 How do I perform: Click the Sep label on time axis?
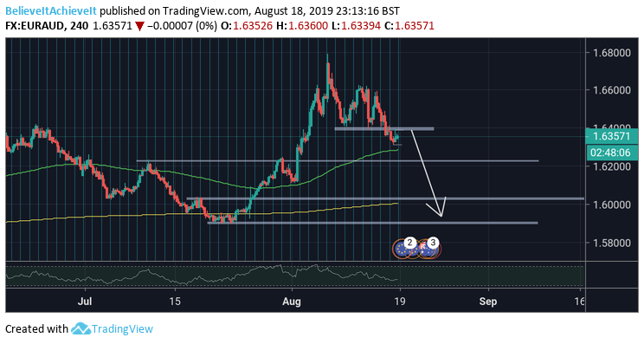pos(488,302)
